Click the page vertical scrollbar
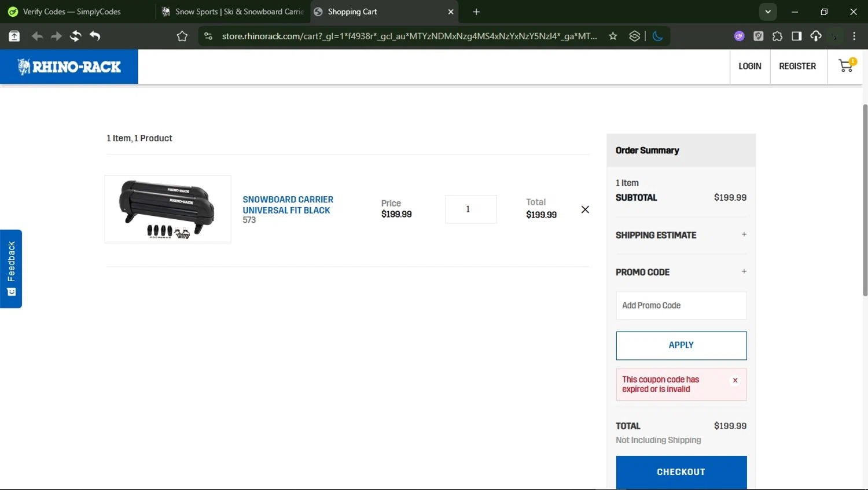 865,200
